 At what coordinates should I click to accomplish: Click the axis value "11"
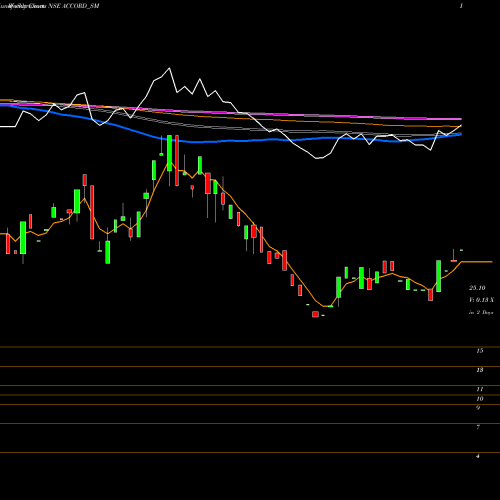pos(480,389)
